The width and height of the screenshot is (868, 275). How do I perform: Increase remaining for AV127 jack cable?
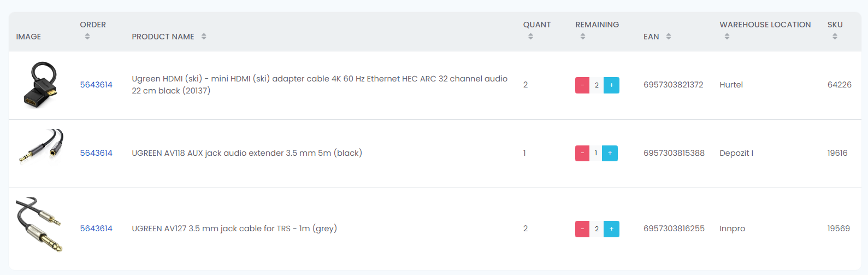coord(611,229)
